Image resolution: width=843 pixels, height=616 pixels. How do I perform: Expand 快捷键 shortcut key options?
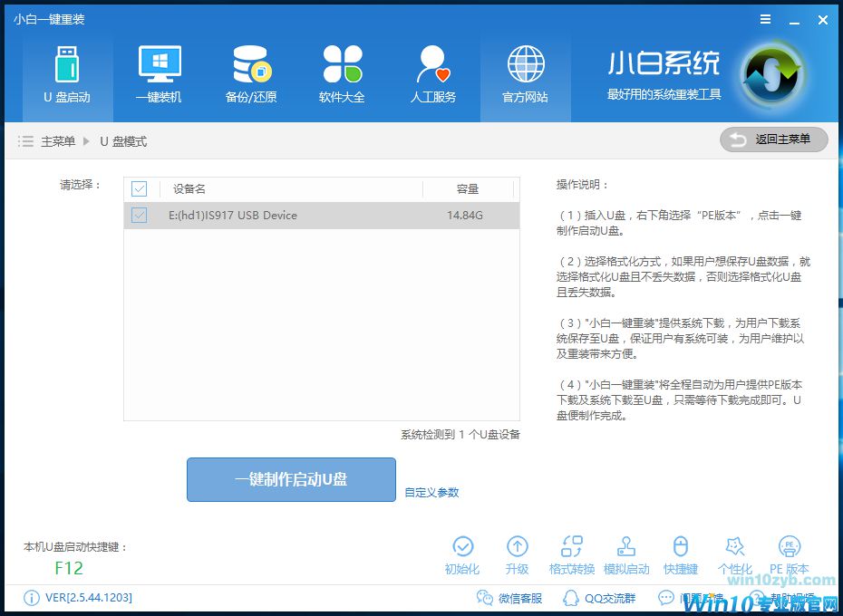click(681, 553)
